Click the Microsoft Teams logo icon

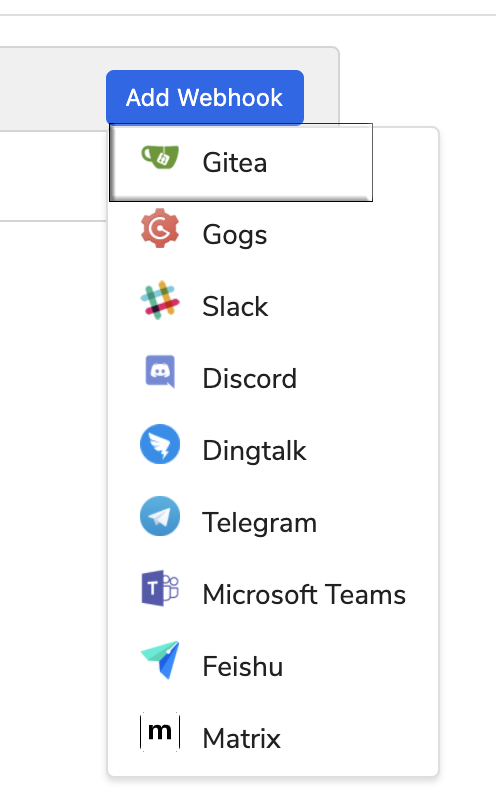[160, 588]
